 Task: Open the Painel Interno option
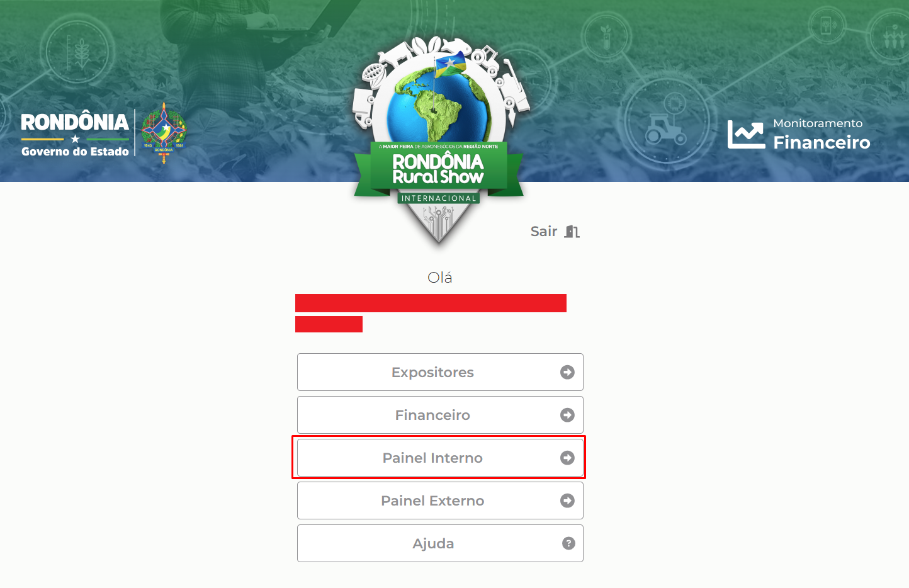click(x=440, y=458)
